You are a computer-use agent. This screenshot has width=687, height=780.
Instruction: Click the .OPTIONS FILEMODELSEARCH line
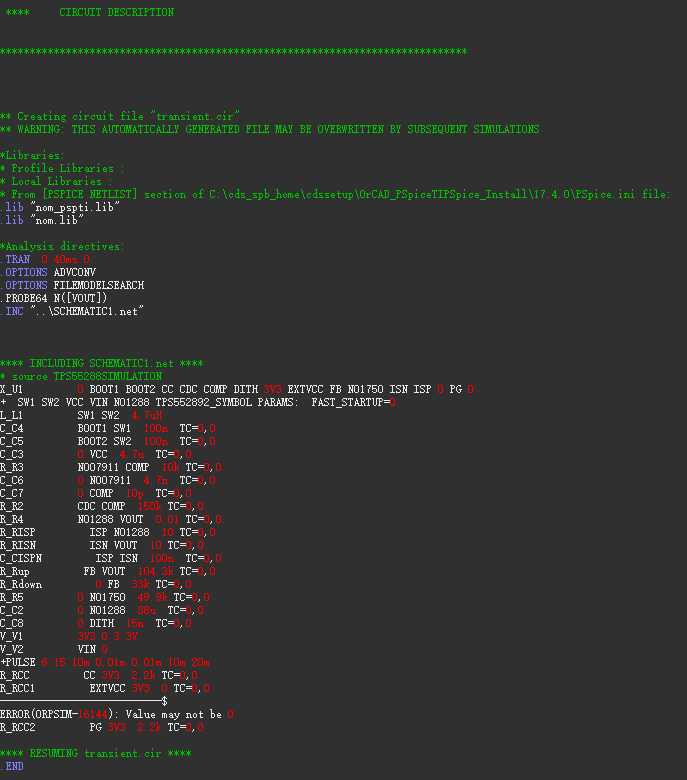pos(72,285)
